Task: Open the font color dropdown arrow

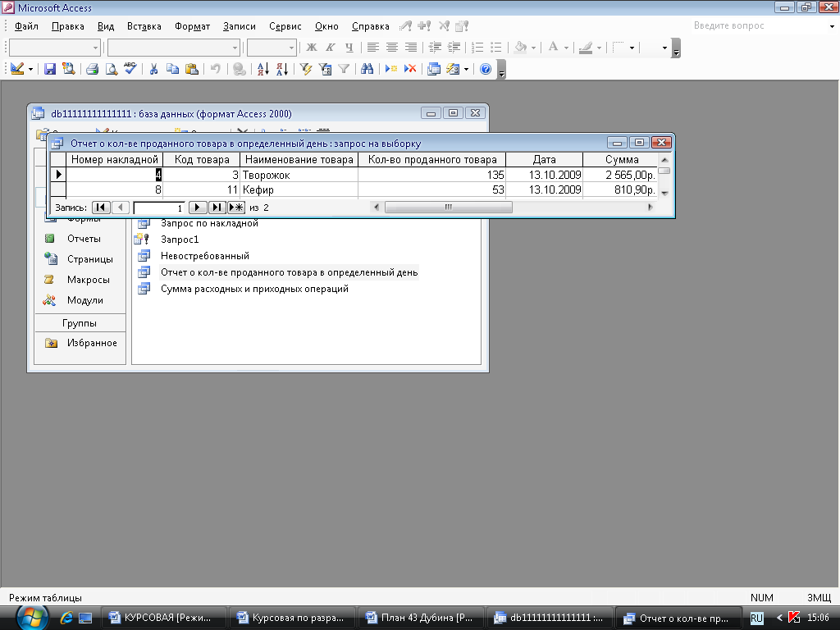Action: 566,48
